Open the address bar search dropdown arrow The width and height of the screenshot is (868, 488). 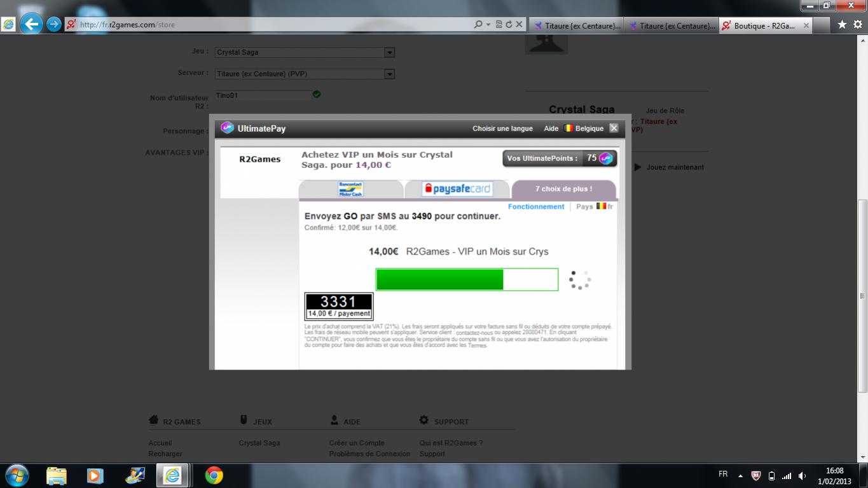[488, 24]
